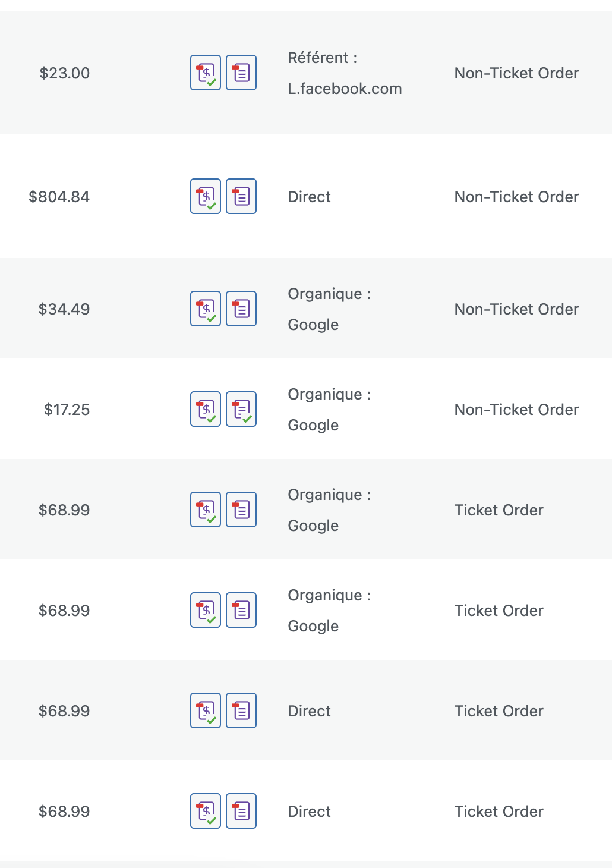Download invoice for the $34.49 order
The width and height of the screenshot is (612, 868).
click(x=206, y=309)
